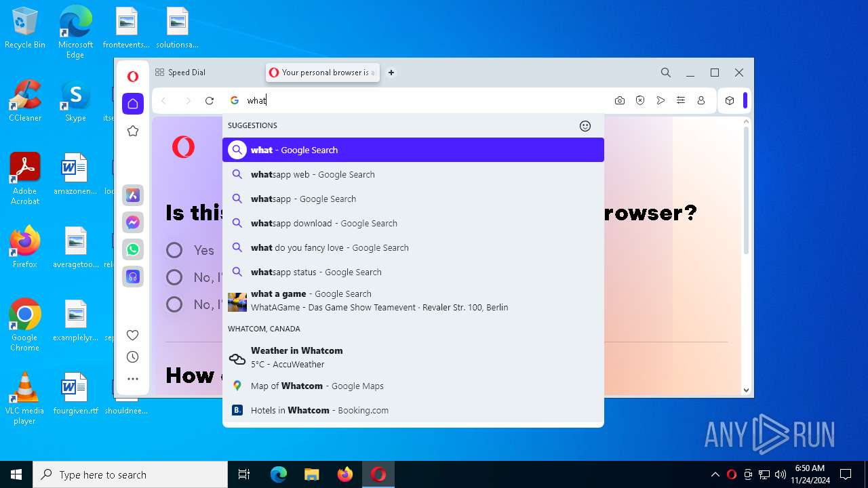
Task: Open Task View on the taskbar
Action: pos(244,474)
